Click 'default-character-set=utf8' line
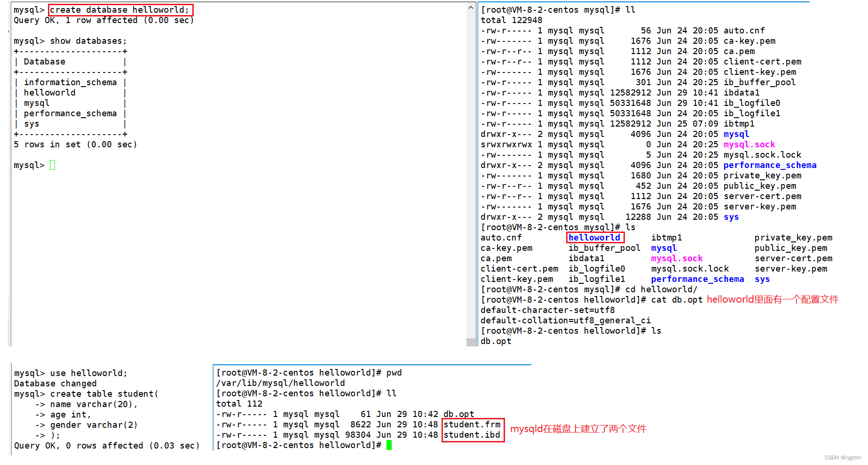 click(548, 310)
